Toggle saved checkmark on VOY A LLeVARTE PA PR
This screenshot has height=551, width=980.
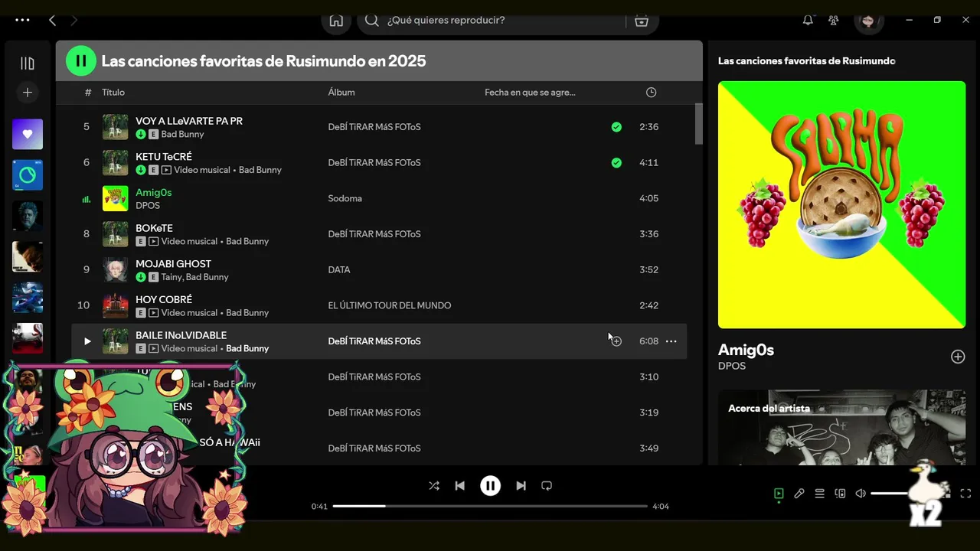(x=616, y=127)
